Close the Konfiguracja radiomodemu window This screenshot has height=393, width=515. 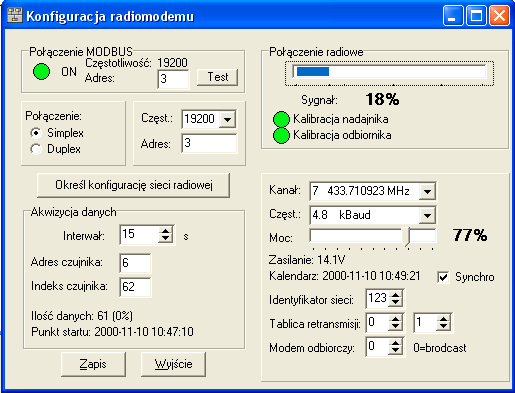pos(499,15)
